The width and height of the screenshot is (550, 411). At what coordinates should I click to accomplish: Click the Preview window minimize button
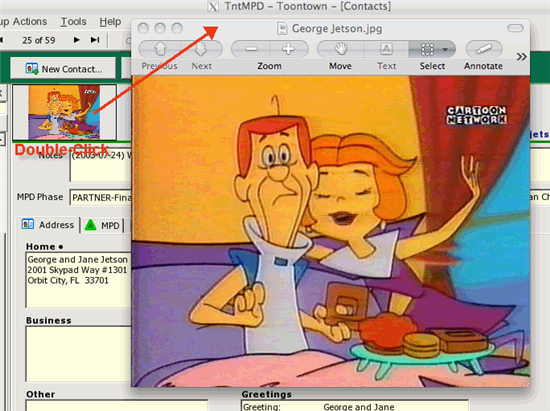(x=160, y=28)
